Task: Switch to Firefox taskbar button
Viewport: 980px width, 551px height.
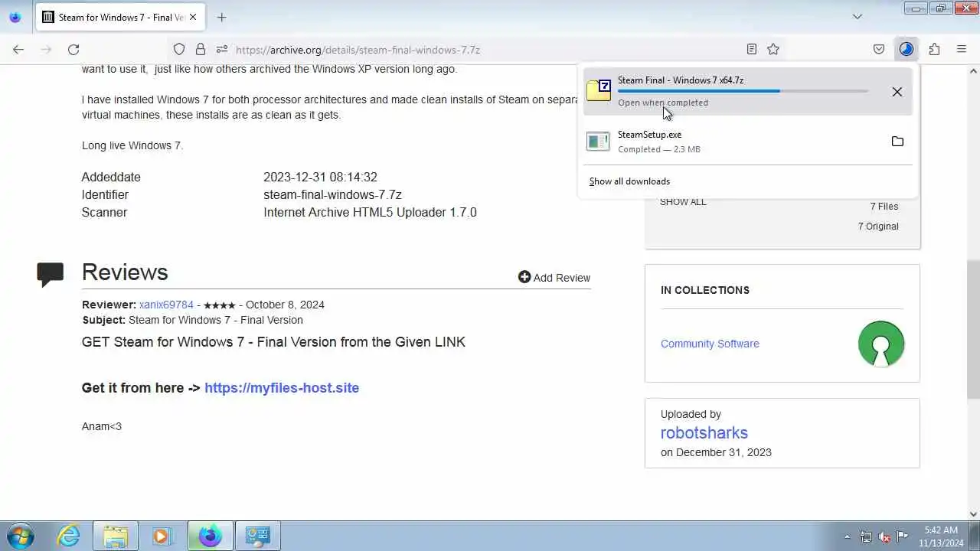Action: pos(210,536)
